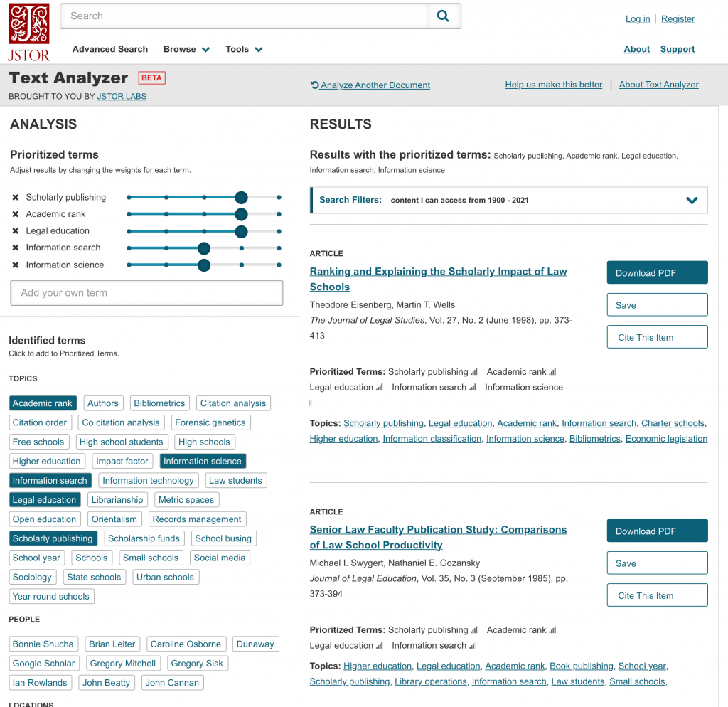
Task: Add Bonnie Shucha person tag
Action: click(x=43, y=644)
